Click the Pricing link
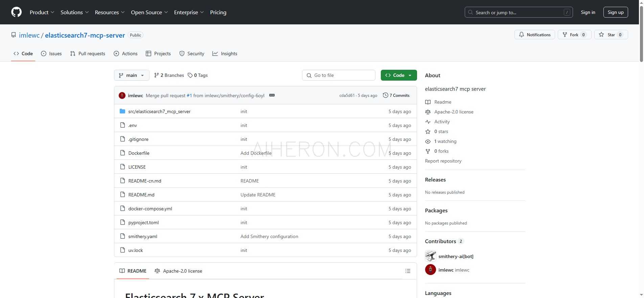The image size is (644, 298). click(218, 12)
